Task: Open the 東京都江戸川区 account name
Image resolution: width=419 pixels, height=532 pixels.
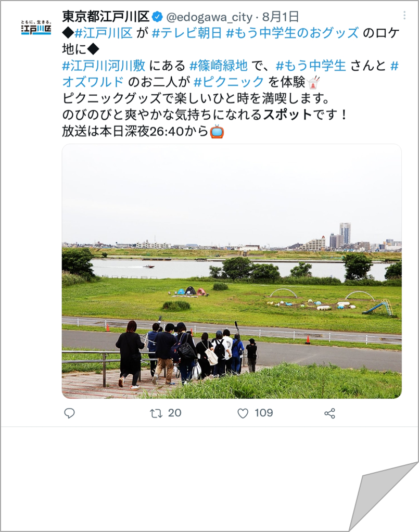Action: point(106,16)
